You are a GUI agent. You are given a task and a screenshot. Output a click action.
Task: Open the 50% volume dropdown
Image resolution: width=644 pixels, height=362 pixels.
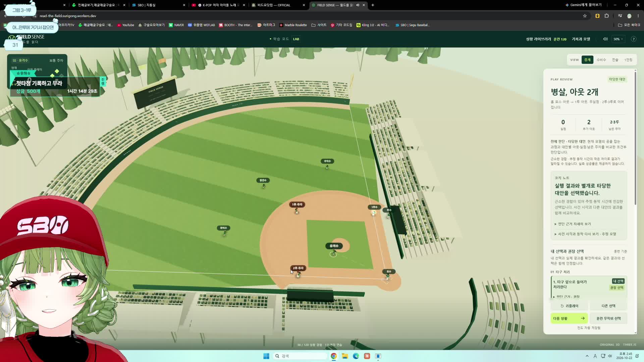618,39
